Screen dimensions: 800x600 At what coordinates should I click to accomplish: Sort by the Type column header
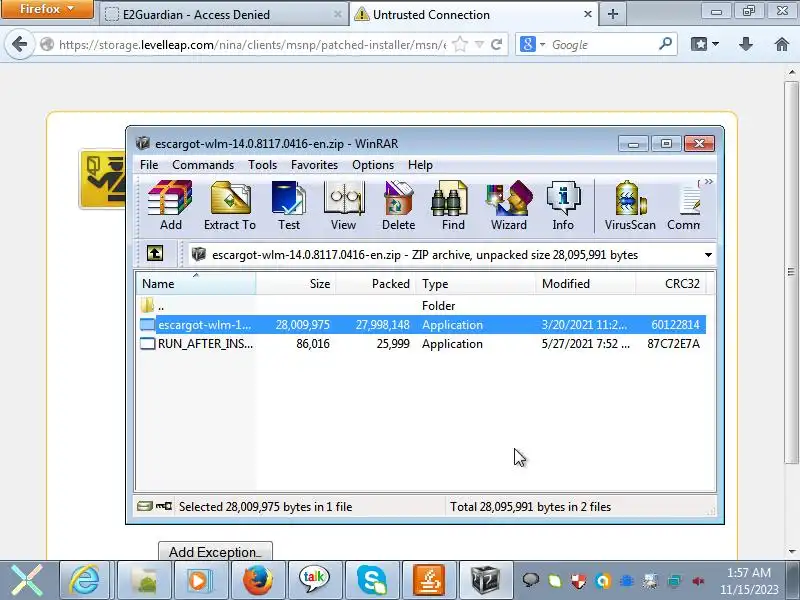pos(476,284)
